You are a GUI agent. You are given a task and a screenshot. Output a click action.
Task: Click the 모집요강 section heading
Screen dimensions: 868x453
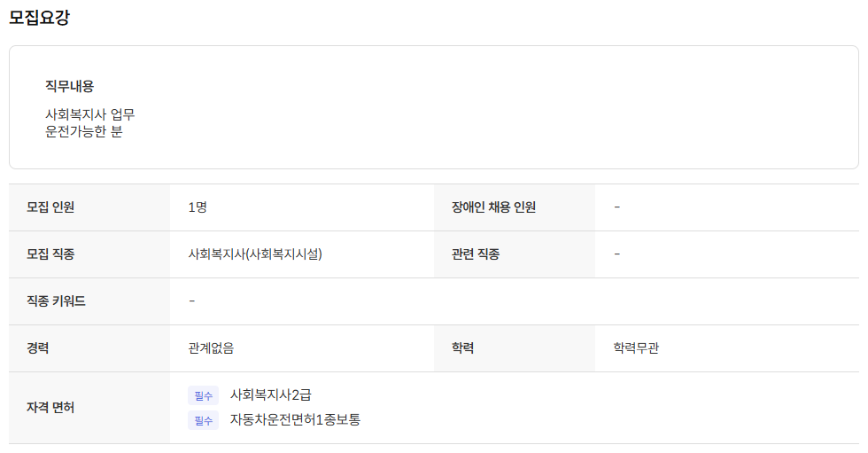(39, 18)
